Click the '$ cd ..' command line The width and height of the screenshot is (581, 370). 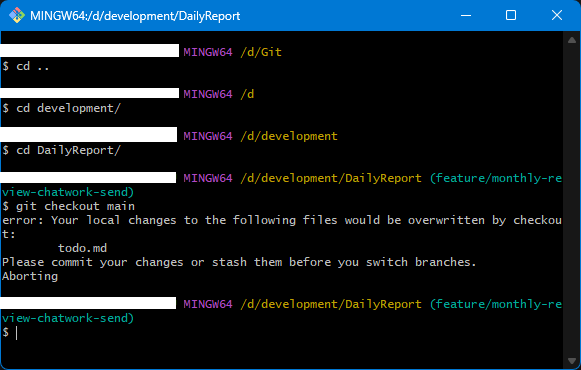pyautogui.click(x=26, y=66)
